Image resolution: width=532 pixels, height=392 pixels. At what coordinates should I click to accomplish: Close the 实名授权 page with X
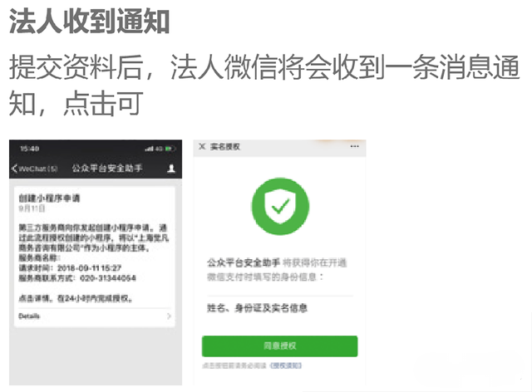[x=202, y=146]
